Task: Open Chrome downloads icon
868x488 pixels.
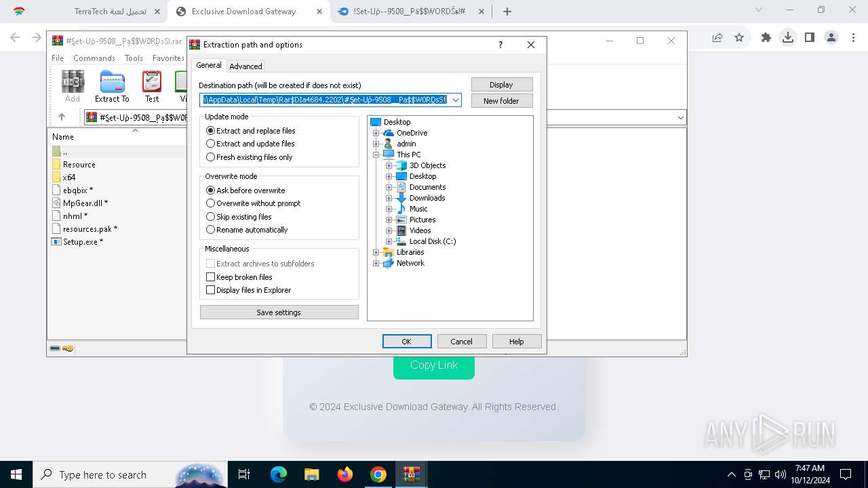Action: point(788,38)
